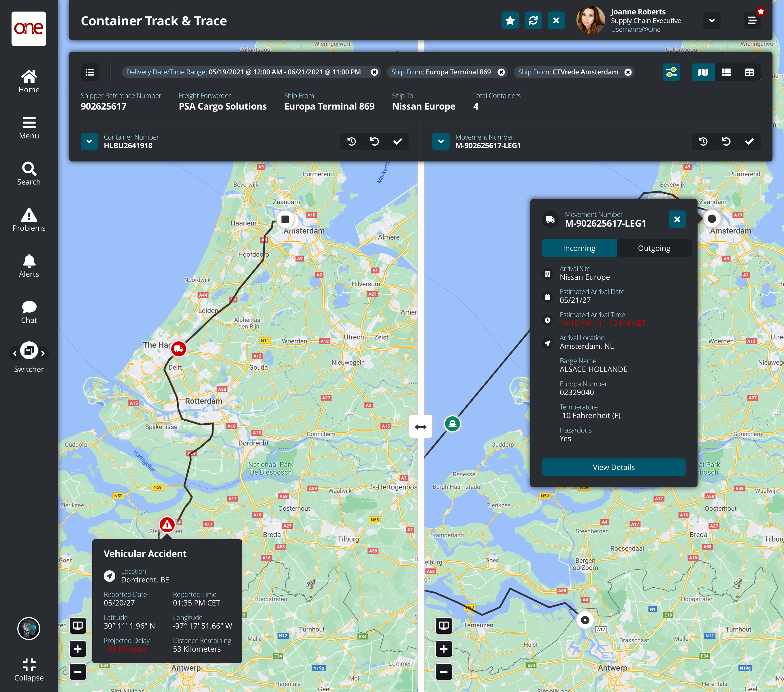Screen dimensions: 784x692
Task: Click the View Details button
Action: click(613, 467)
